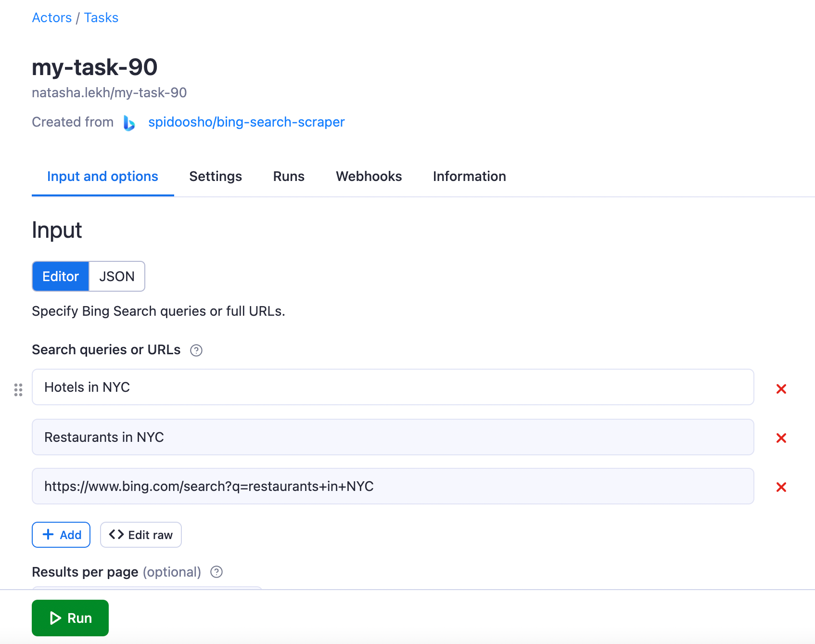Show help for Results per page
The height and width of the screenshot is (644, 815).
tap(216, 572)
